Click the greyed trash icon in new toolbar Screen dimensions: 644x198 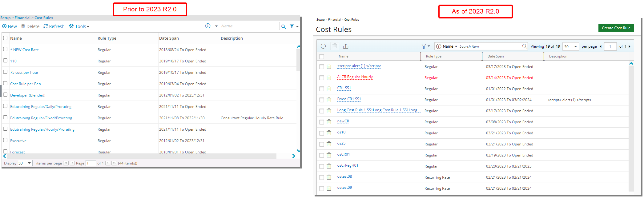tap(335, 46)
